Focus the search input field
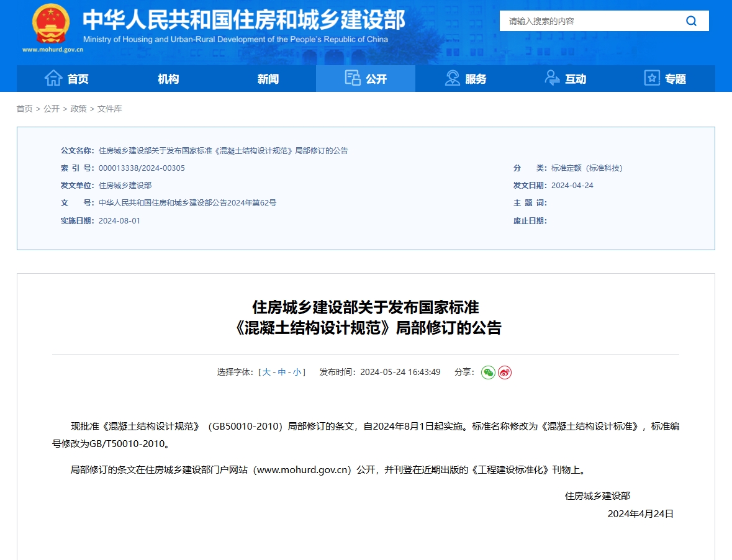Viewport: 732px width, 560px height. 590,21
